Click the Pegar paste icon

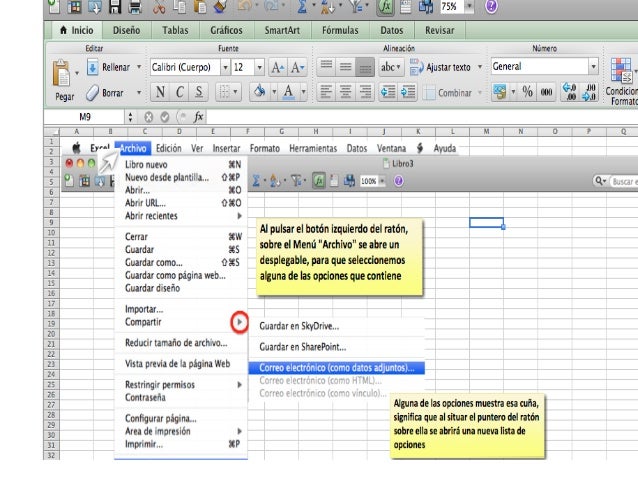[x=61, y=73]
